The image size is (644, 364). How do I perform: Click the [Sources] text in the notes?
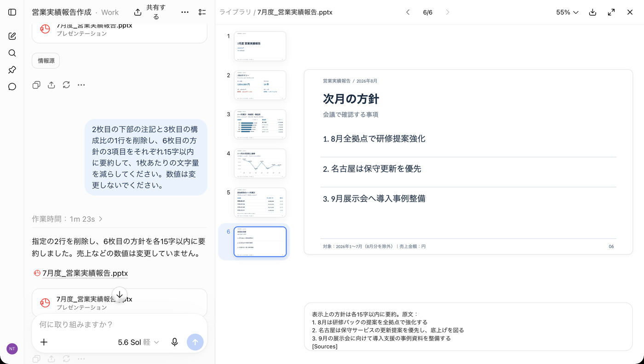(325, 346)
